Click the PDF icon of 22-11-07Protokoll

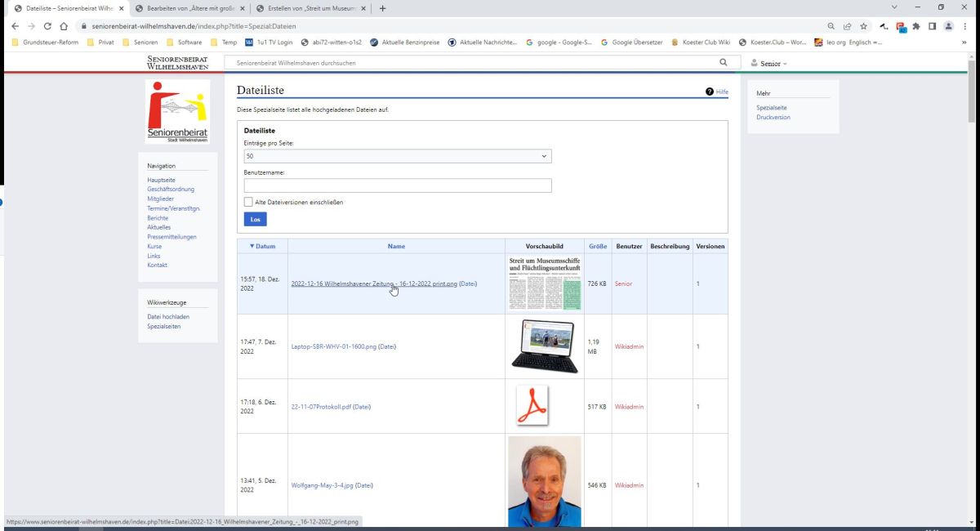(532, 406)
